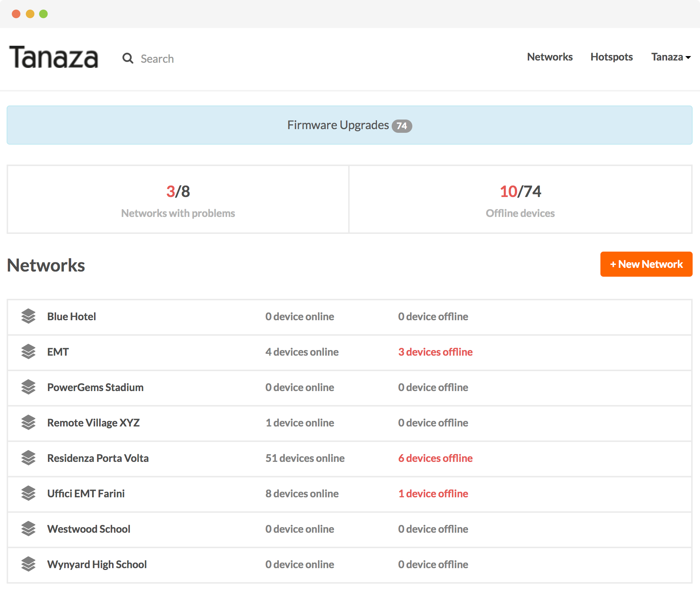Open the Offline devices 10/74 panel
The height and width of the screenshot is (591, 700).
pos(520,199)
